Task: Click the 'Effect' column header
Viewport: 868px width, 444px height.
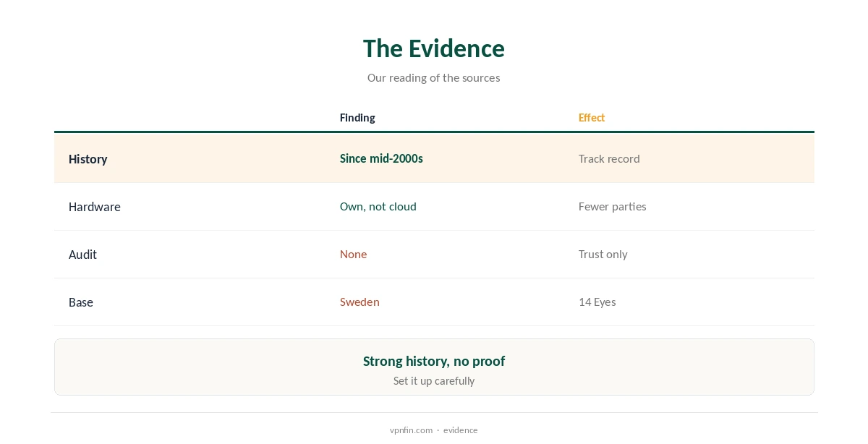Action: coord(592,118)
